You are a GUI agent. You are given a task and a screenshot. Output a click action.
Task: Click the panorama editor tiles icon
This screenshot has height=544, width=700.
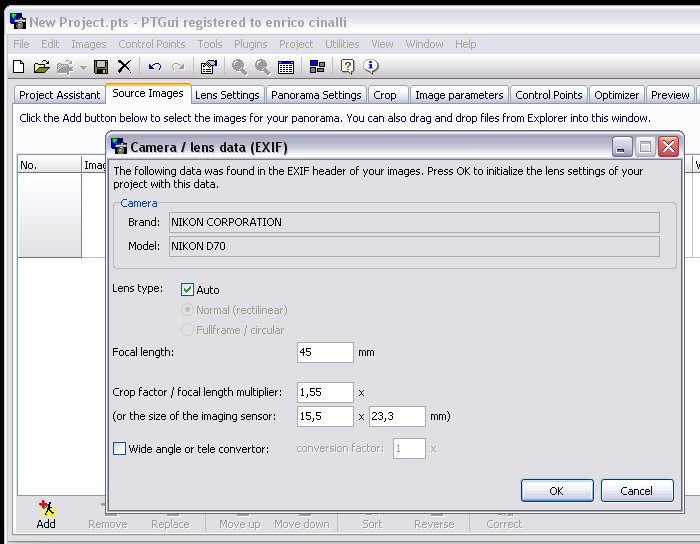pyautogui.click(x=317, y=67)
